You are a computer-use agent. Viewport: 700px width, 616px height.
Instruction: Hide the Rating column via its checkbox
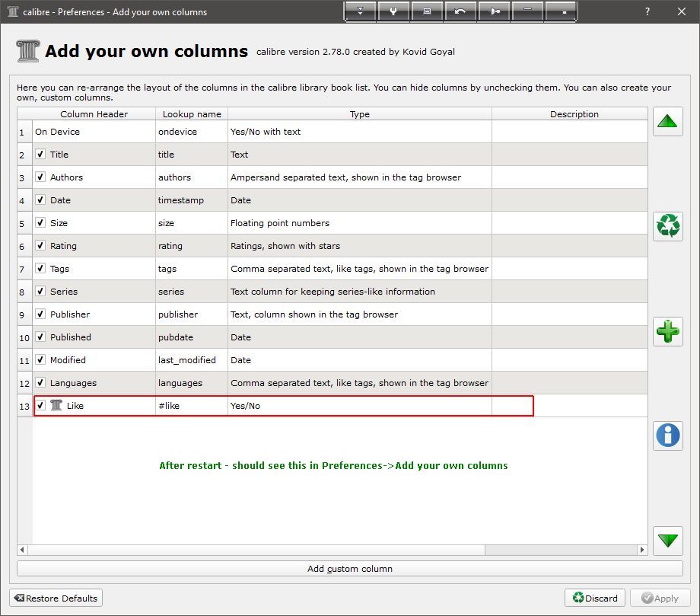(x=40, y=245)
